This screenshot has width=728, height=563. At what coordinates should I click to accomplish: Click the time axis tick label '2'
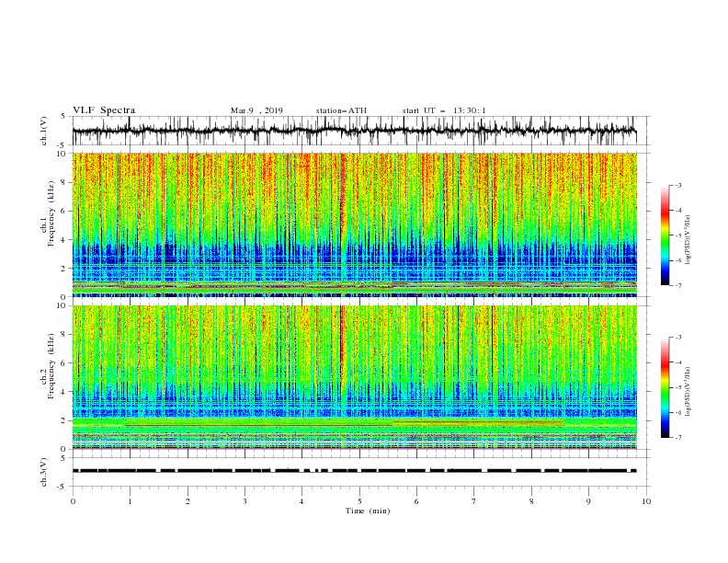(188, 501)
